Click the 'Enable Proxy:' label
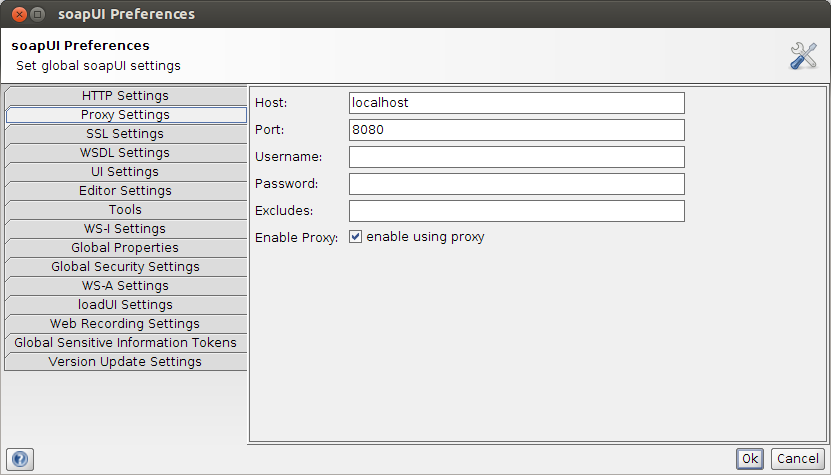Screen dimensions: 831x475 point(296,238)
